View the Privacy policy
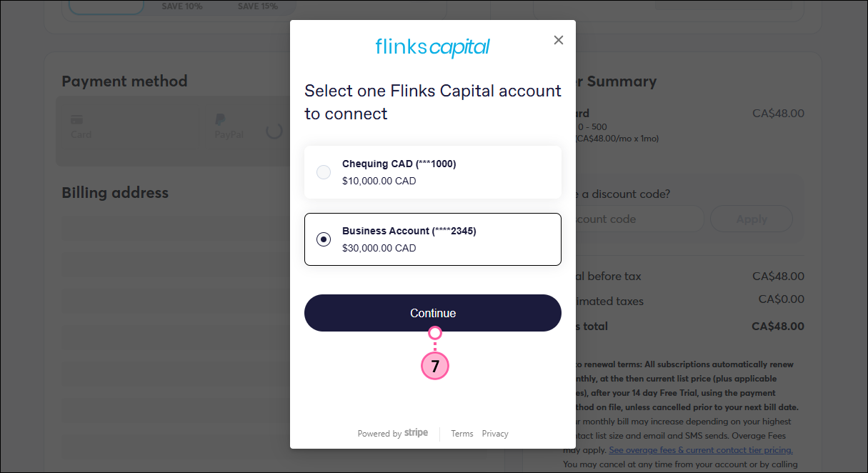This screenshot has height=473, width=868. tap(495, 434)
